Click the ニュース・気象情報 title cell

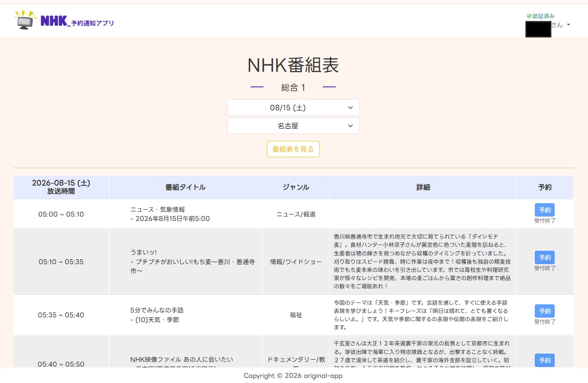(186, 214)
